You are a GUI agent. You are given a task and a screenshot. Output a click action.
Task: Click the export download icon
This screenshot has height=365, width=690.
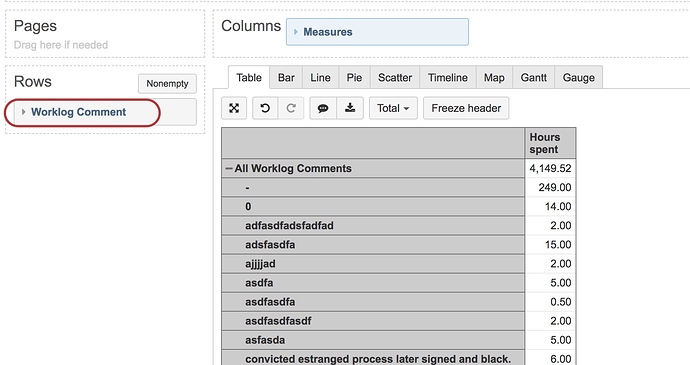pos(350,108)
